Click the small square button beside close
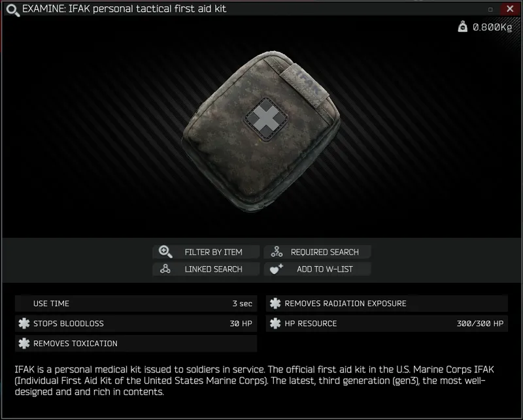The height and width of the screenshot is (420, 523). (490, 9)
